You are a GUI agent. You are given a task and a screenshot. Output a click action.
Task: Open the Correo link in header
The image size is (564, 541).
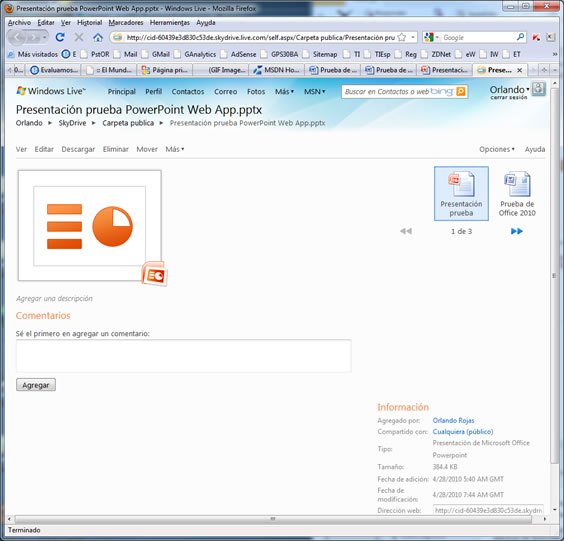click(226, 92)
